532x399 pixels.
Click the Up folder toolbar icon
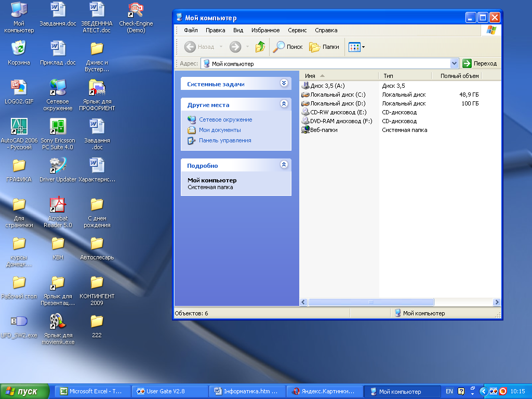click(260, 47)
